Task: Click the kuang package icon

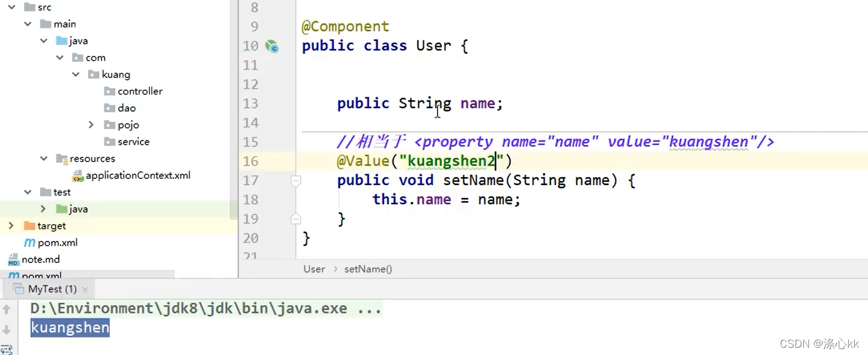Action: click(x=94, y=74)
